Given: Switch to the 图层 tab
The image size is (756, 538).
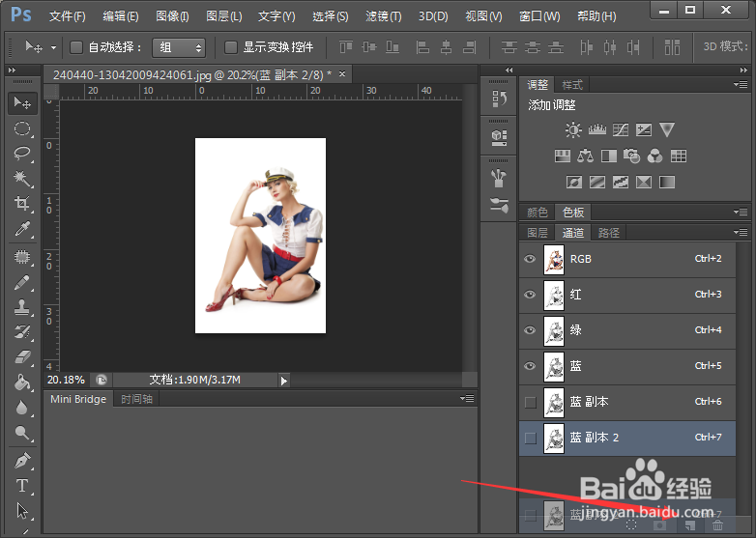Looking at the screenshot, I should tap(538, 233).
